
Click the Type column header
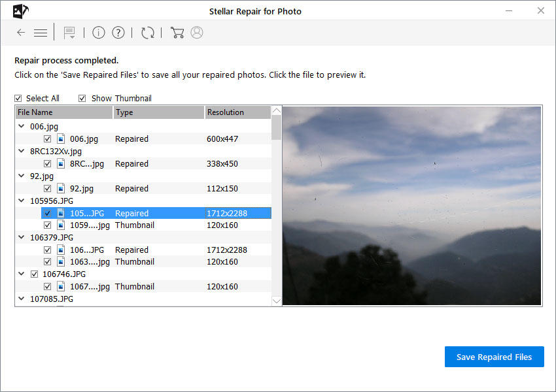158,112
